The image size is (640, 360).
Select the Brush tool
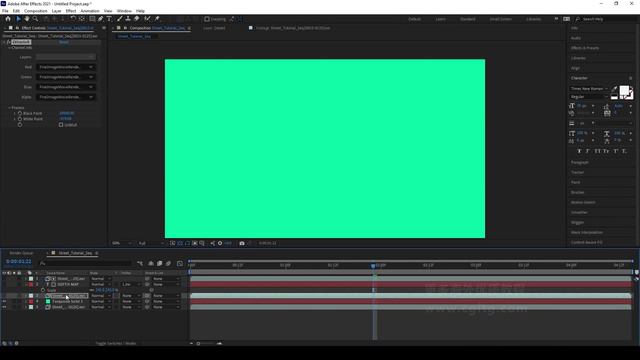tap(120, 19)
